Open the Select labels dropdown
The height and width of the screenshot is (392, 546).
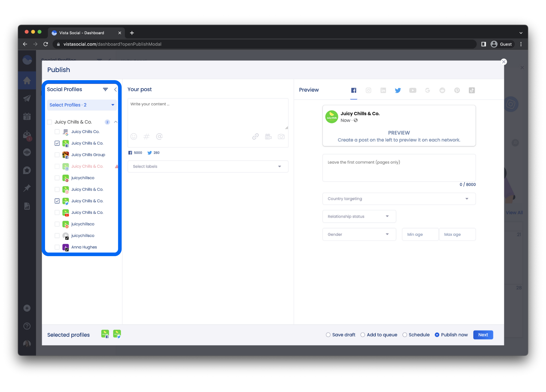[x=207, y=166]
